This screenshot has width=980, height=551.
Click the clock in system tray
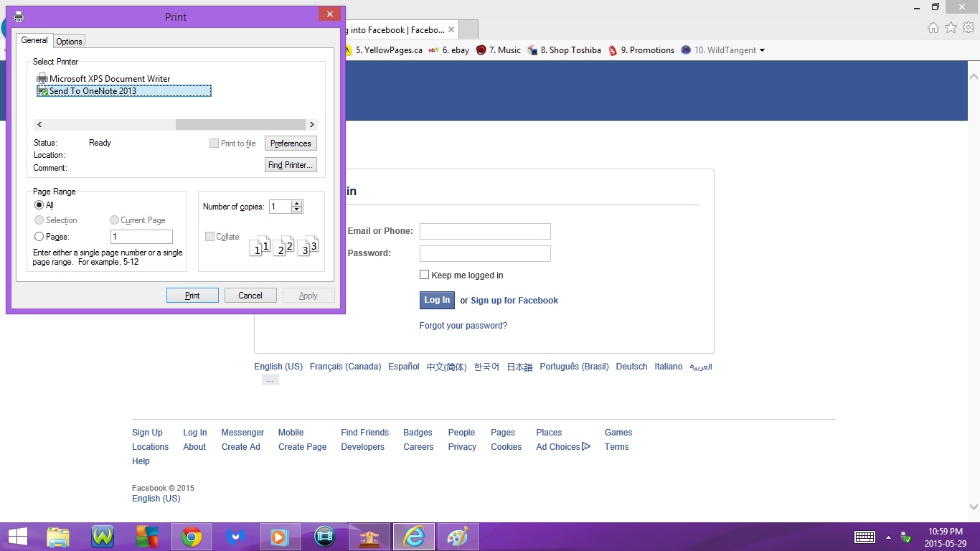click(945, 537)
